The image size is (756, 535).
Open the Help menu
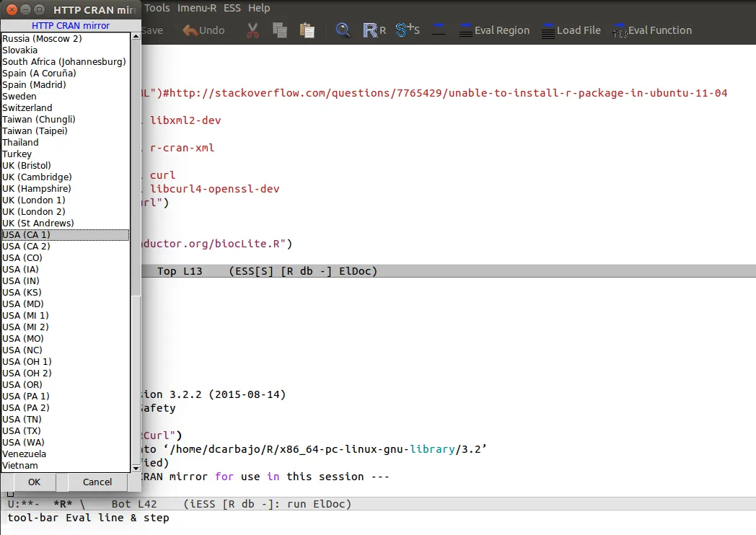259,8
